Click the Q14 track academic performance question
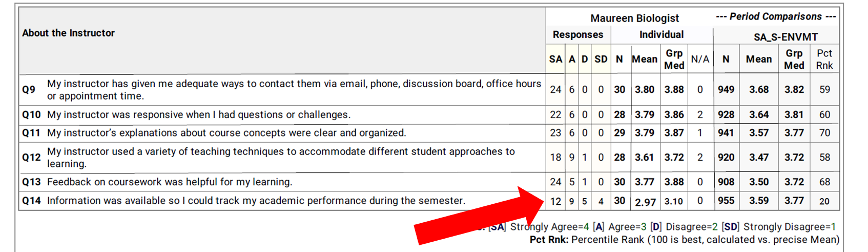This screenshot has height=252, width=868. click(256, 201)
